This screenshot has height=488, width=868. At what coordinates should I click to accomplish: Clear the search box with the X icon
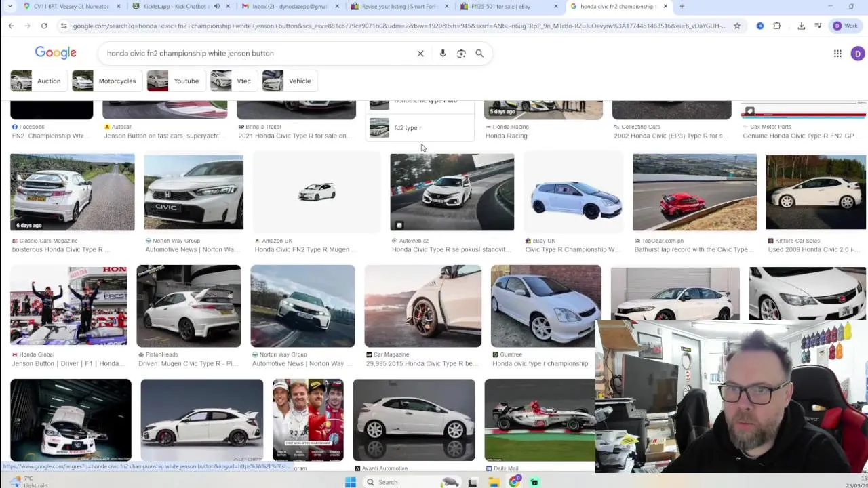(420, 53)
